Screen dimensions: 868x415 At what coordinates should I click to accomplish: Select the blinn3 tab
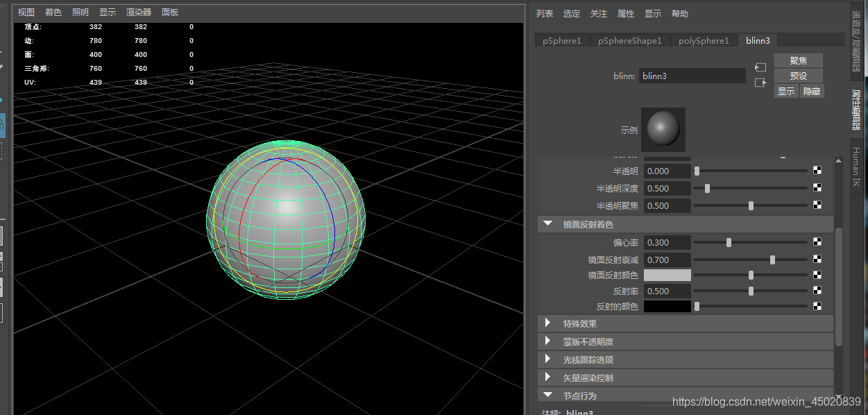coord(758,41)
